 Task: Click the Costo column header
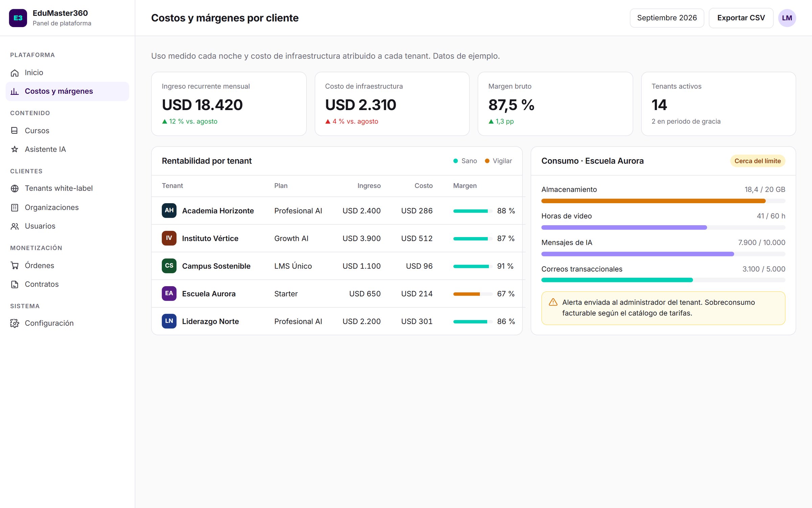424,186
